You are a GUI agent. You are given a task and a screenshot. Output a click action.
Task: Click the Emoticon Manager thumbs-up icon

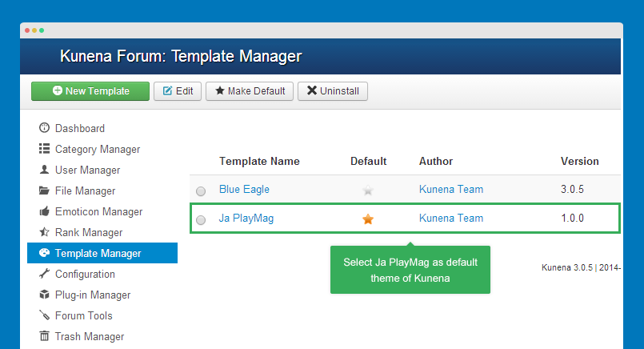[x=44, y=211]
